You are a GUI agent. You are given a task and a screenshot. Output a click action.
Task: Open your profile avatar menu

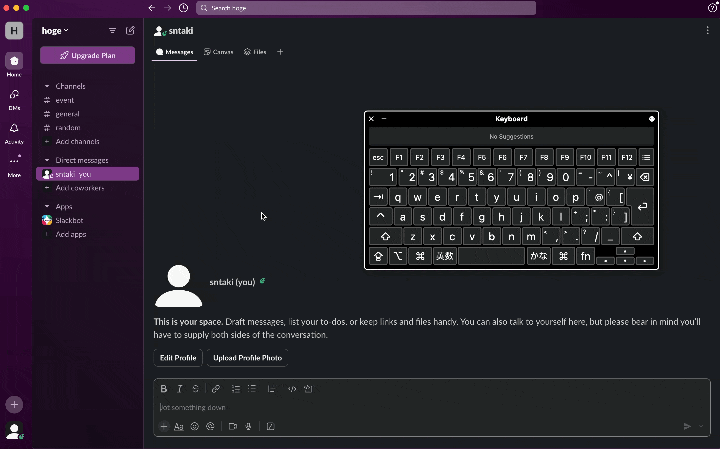pos(14,431)
